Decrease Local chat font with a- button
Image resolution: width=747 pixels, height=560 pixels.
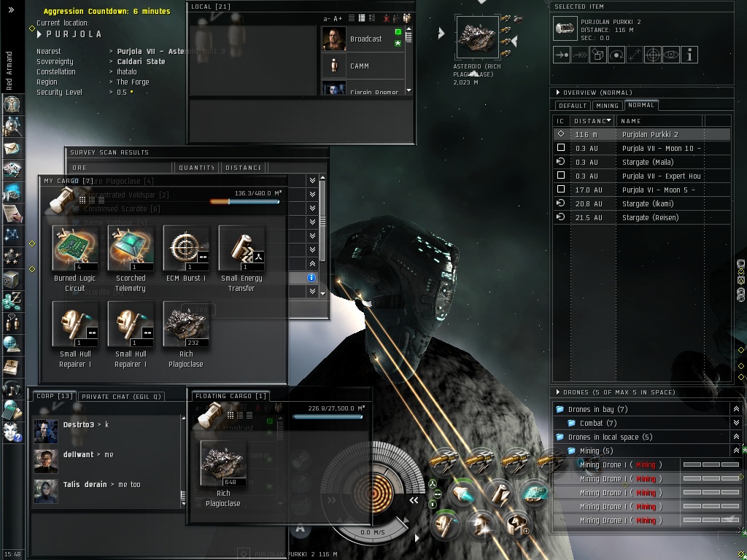tap(327, 18)
